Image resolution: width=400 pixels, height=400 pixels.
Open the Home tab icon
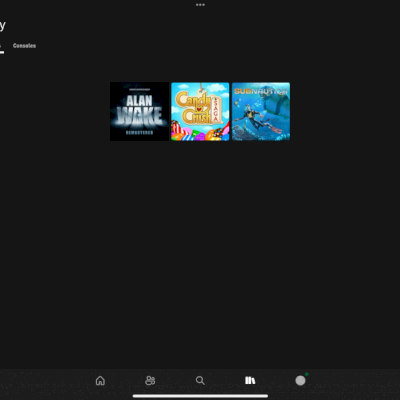(100, 380)
